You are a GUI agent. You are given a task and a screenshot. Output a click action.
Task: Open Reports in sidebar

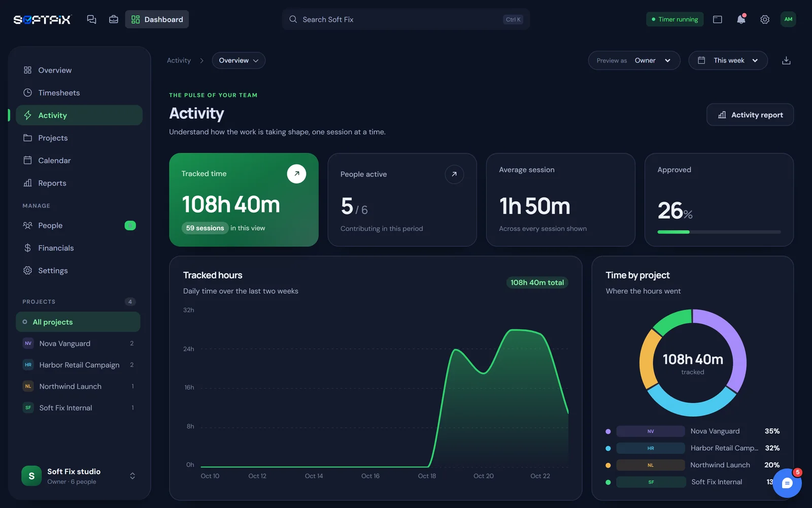pyautogui.click(x=79, y=183)
